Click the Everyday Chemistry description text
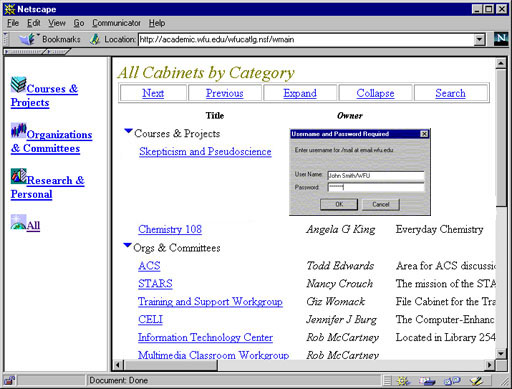 click(x=439, y=229)
